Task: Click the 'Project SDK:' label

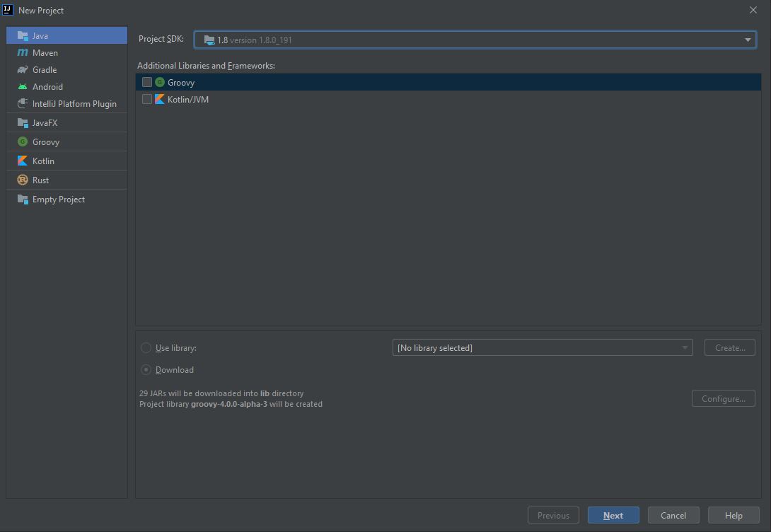Action: (x=161, y=39)
